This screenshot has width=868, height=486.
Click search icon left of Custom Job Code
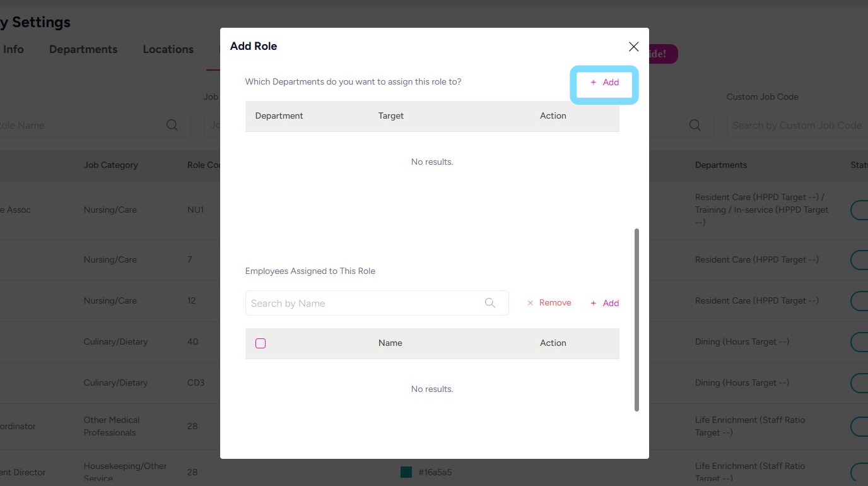pyautogui.click(x=695, y=125)
